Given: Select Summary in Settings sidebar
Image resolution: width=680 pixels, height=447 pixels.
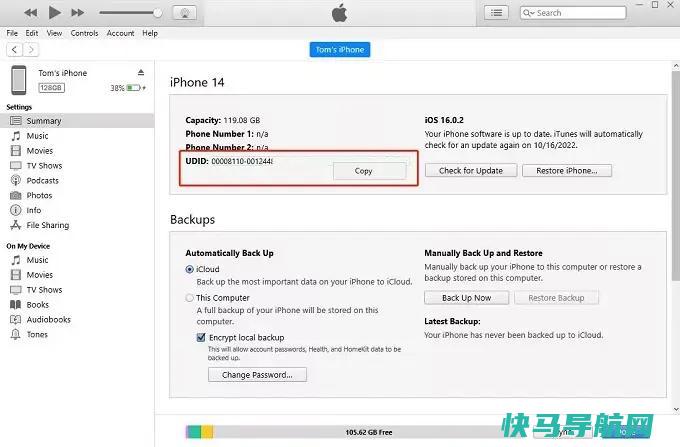Looking at the screenshot, I should tap(77, 121).
